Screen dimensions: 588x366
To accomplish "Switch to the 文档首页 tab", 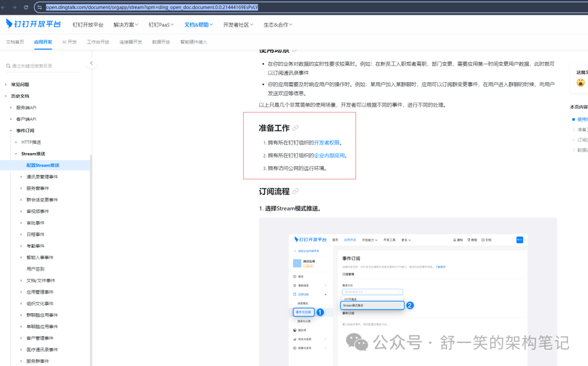I will point(15,42).
